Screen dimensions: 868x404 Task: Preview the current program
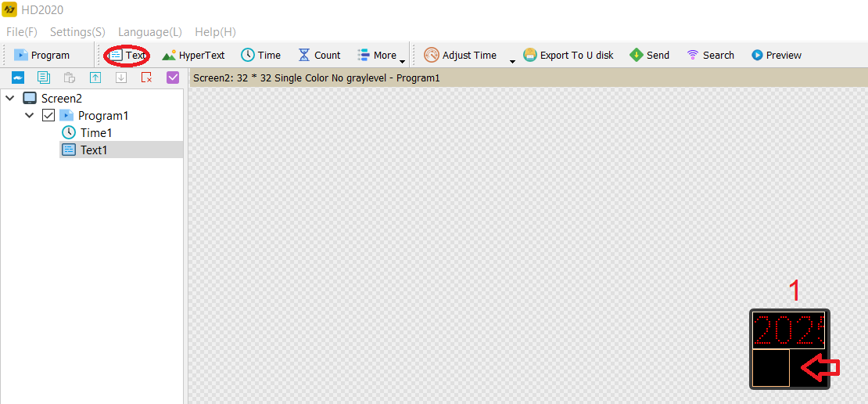pos(777,56)
